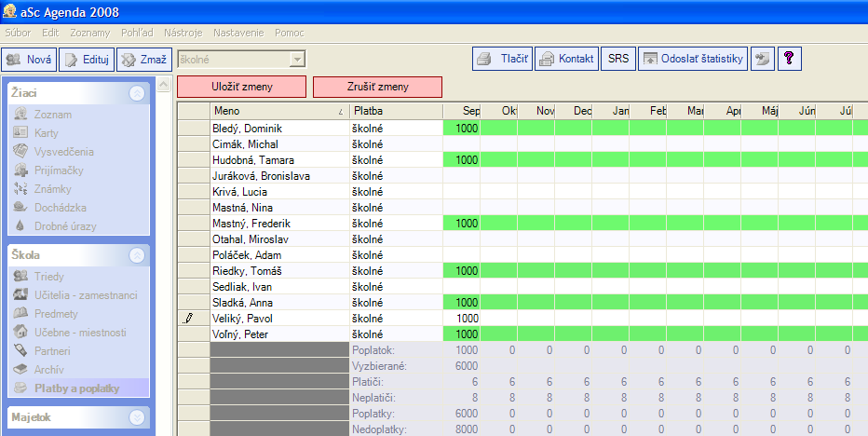Click Zrušiť zmeny to cancel changes
The image size is (868, 436).
tap(377, 87)
